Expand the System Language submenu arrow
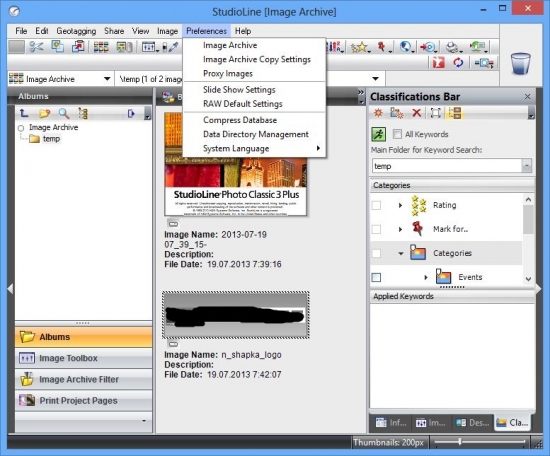This screenshot has height=456, width=550. [318, 148]
